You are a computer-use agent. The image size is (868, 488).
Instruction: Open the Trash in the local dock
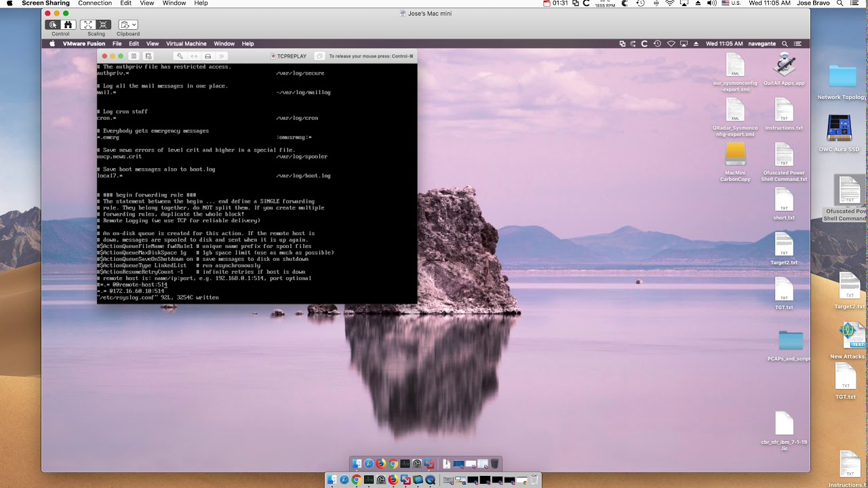(x=534, y=480)
